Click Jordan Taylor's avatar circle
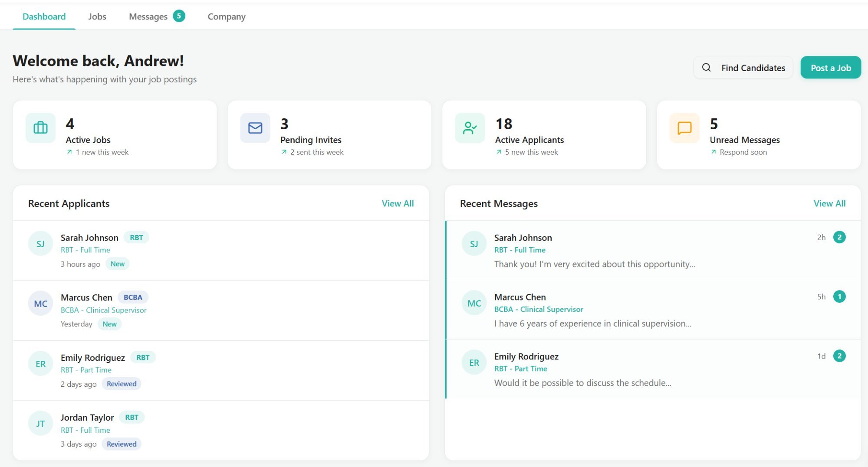Image resolution: width=868 pixels, height=467 pixels. 40,423
